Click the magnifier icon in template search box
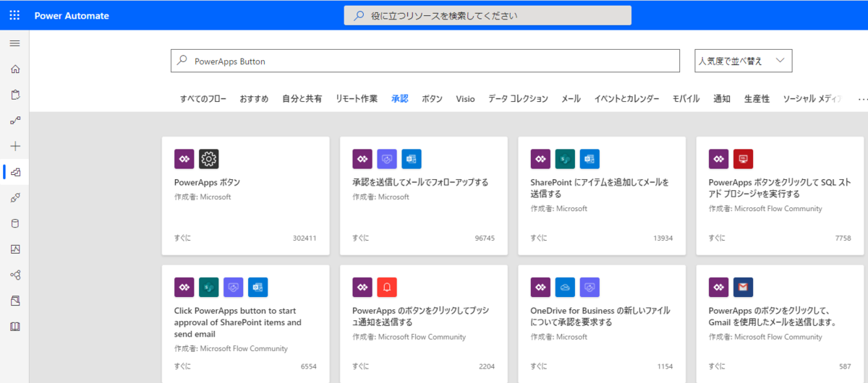Screen dimensions: 868x383 tap(182, 61)
